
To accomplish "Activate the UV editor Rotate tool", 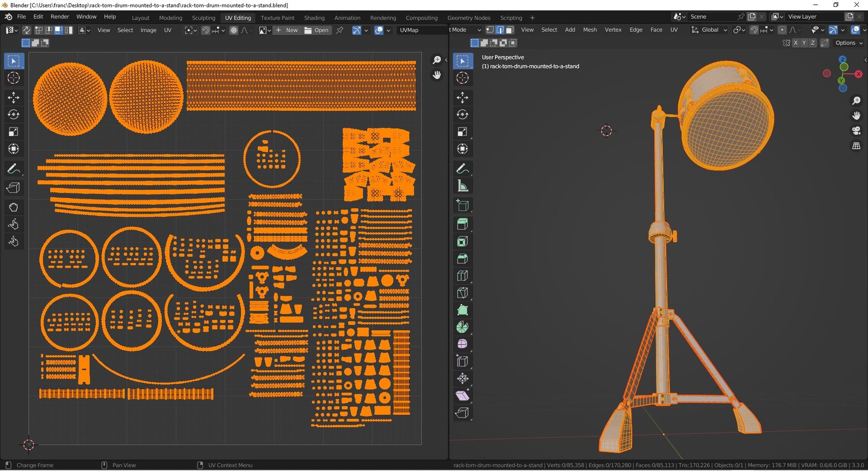I will point(14,114).
